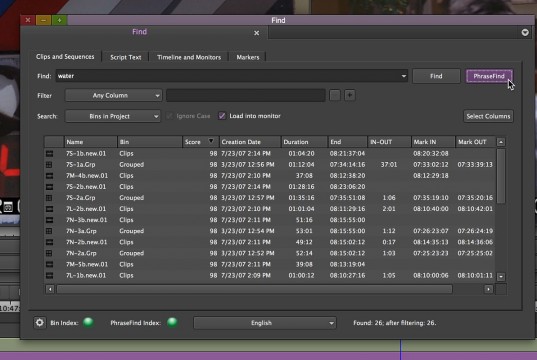
Task: Click the Name column header
Action: pyautogui.click(x=90, y=142)
